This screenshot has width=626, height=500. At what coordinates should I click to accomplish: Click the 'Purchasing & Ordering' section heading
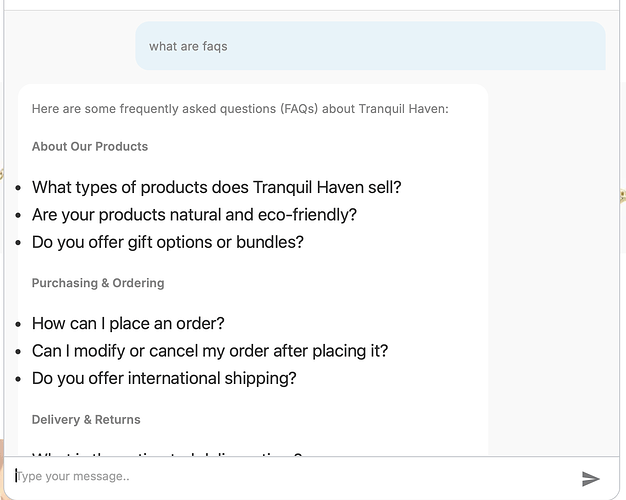[98, 283]
